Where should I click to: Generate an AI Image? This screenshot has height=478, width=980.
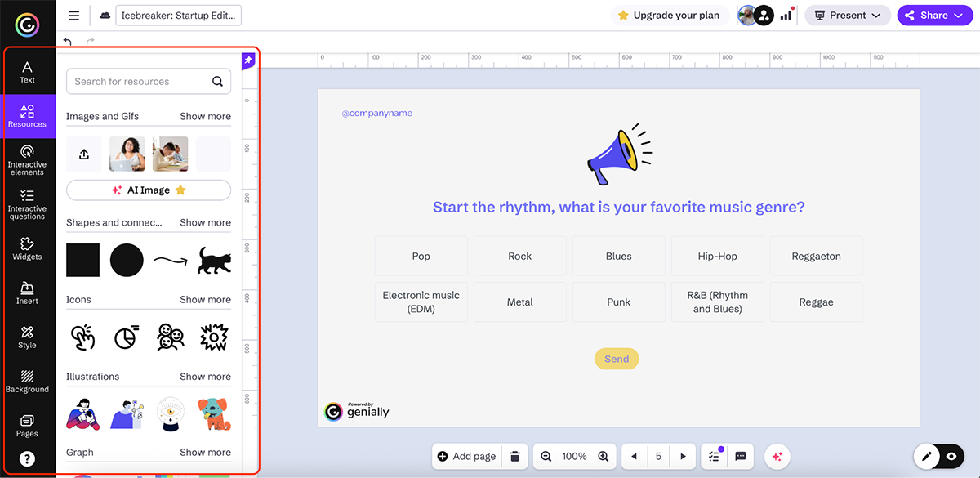tap(148, 190)
